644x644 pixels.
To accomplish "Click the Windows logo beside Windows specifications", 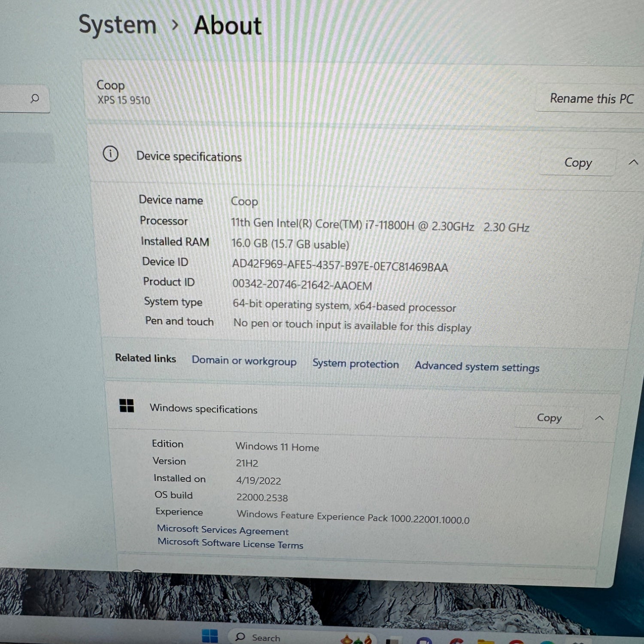I will (x=127, y=405).
